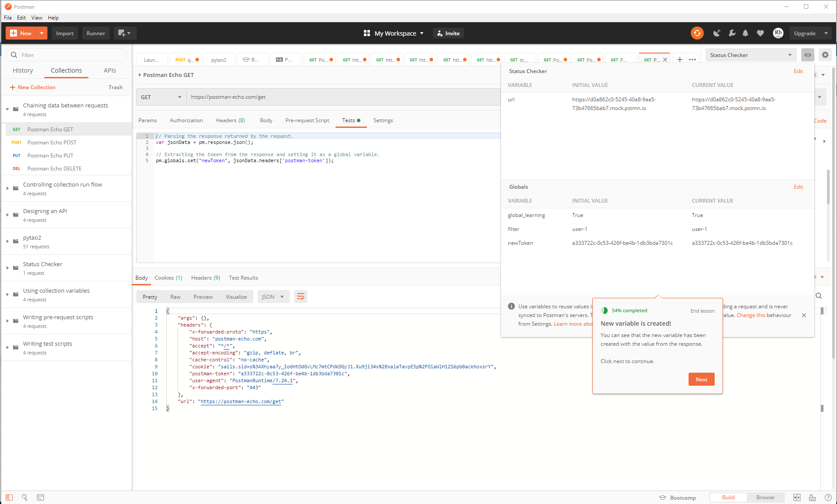The width and height of the screenshot is (837, 504).
Task: Click the Filter search field in sidebar
Action: (65, 54)
